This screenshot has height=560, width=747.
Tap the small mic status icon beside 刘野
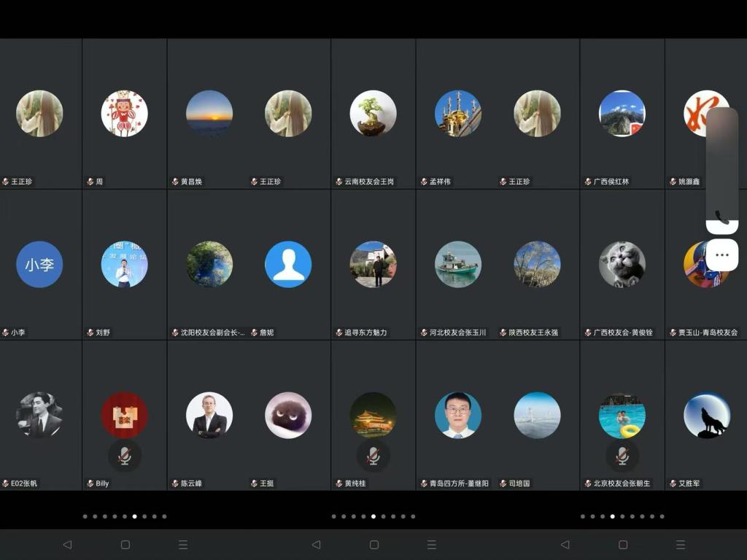pyautogui.click(x=90, y=332)
